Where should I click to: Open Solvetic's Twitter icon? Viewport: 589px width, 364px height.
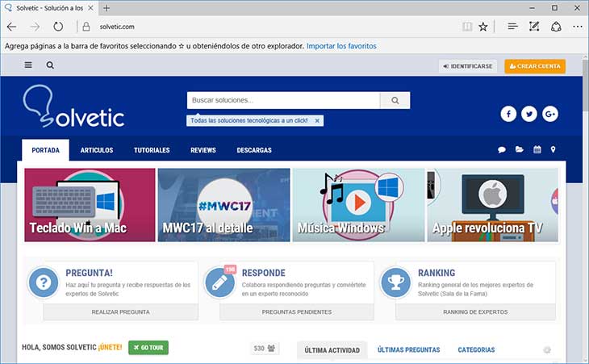click(x=529, y=114)
